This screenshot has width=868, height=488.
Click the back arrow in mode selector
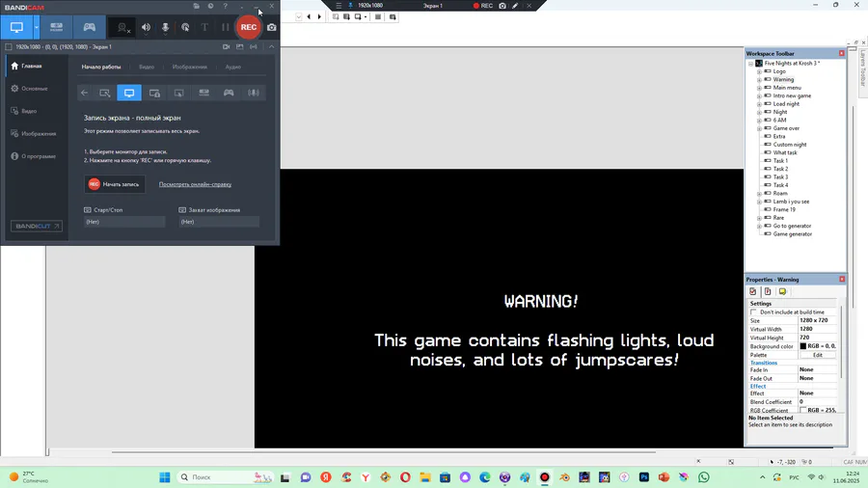(84, 93)
